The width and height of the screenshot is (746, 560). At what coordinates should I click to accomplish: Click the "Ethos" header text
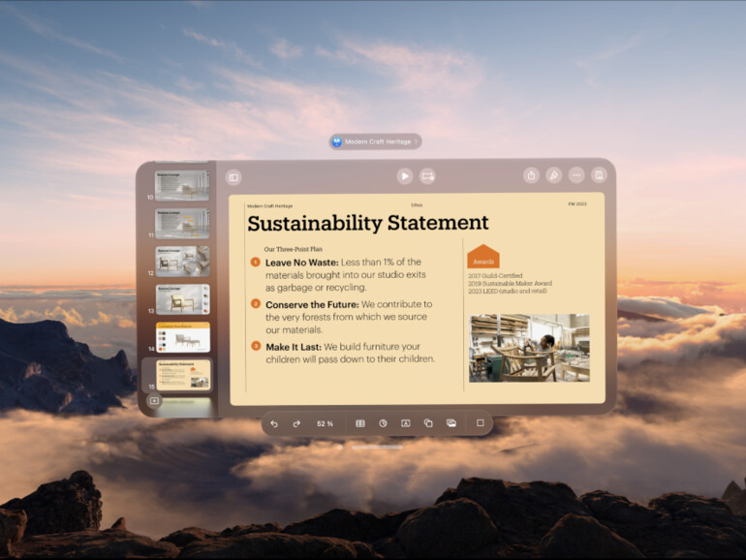417,205
